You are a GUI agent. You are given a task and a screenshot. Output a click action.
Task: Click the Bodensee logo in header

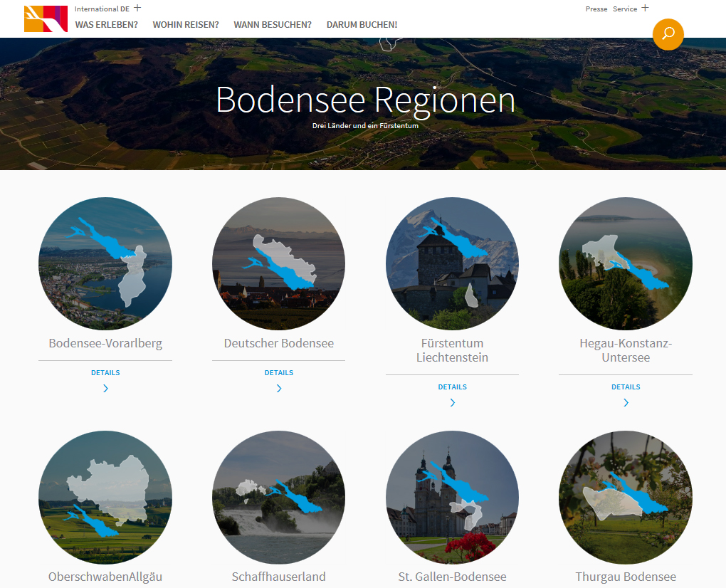(46, 19)
